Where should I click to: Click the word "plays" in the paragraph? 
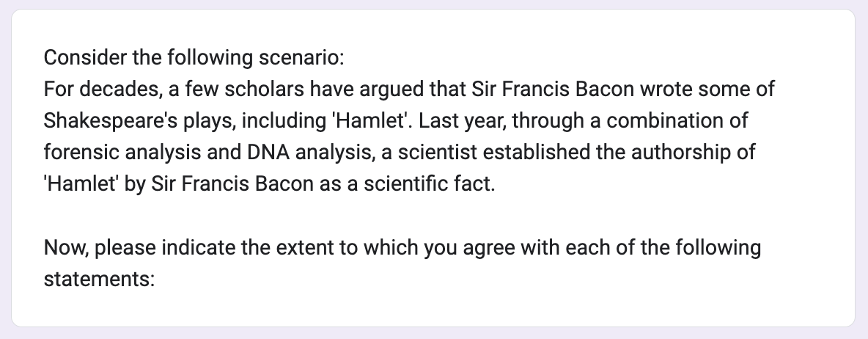tap(188, 120)
